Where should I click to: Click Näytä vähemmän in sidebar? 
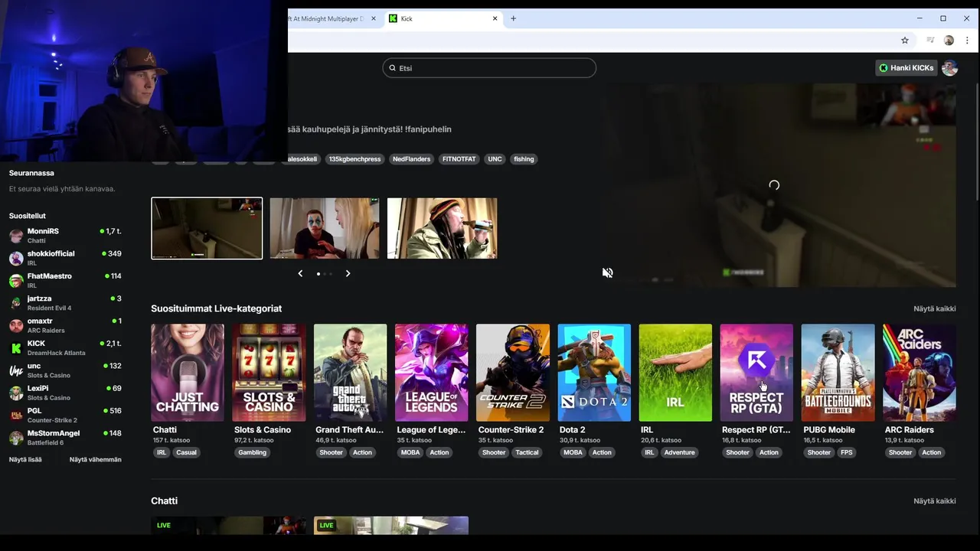96,459
